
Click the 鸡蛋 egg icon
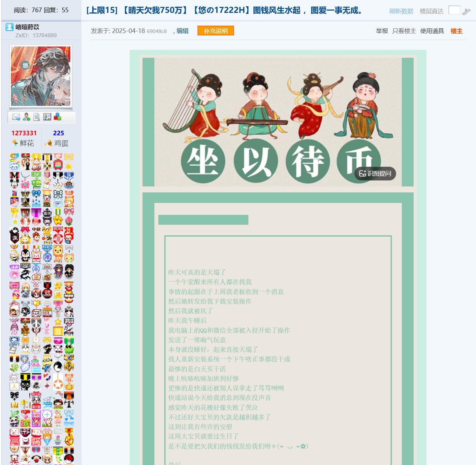coord(48,143)
